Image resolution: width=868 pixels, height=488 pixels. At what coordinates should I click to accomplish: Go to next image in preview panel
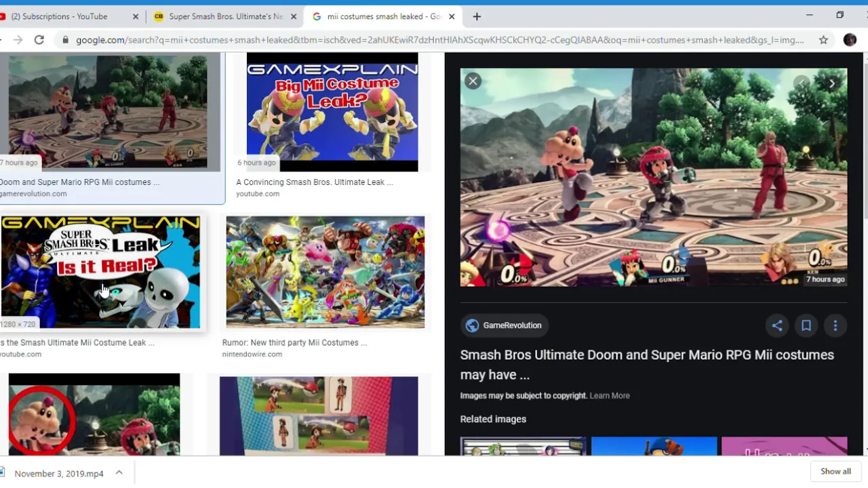(x=832, y=83)
